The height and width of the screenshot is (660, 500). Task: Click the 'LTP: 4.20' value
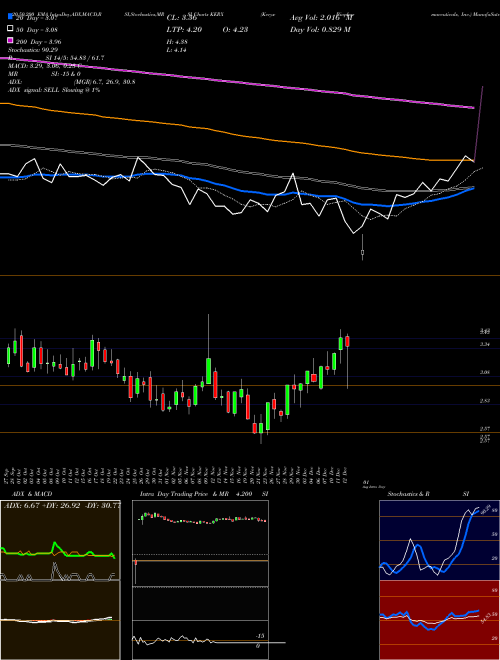coord(184,29)
